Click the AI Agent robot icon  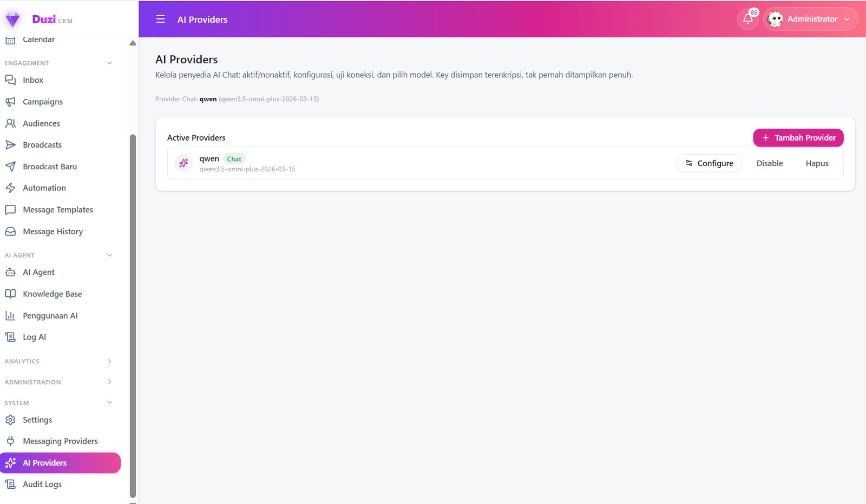click(10, 273)
